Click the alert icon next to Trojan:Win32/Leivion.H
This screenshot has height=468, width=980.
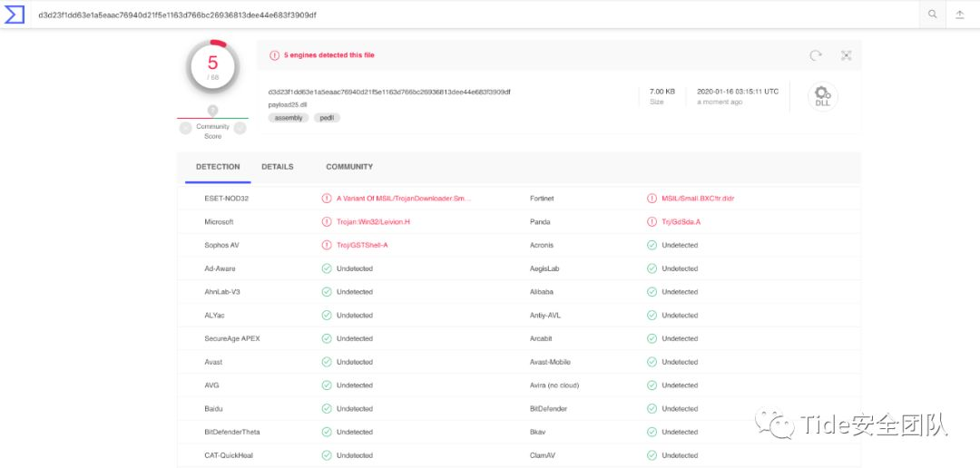(327, 221)
